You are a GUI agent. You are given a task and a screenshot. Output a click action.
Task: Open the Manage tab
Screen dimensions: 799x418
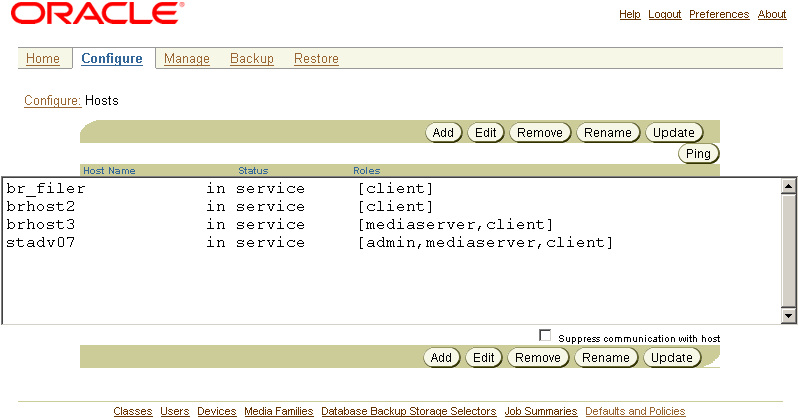[187, 59]
